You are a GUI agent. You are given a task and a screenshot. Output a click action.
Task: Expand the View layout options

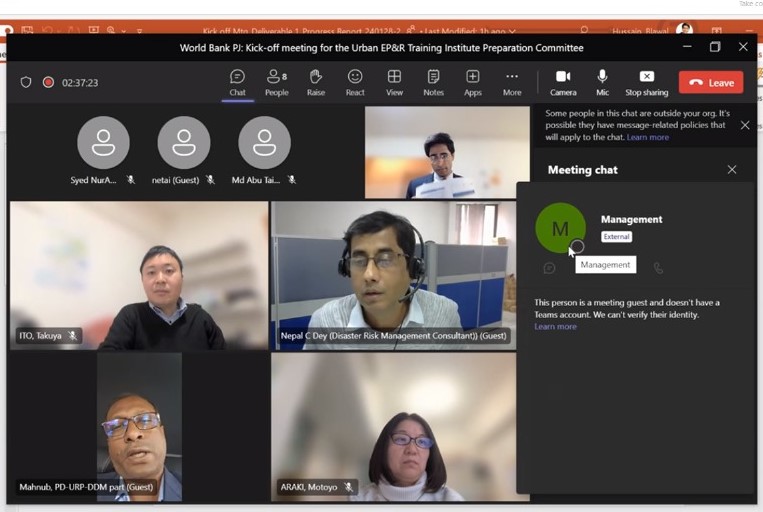tap(394, 82)
